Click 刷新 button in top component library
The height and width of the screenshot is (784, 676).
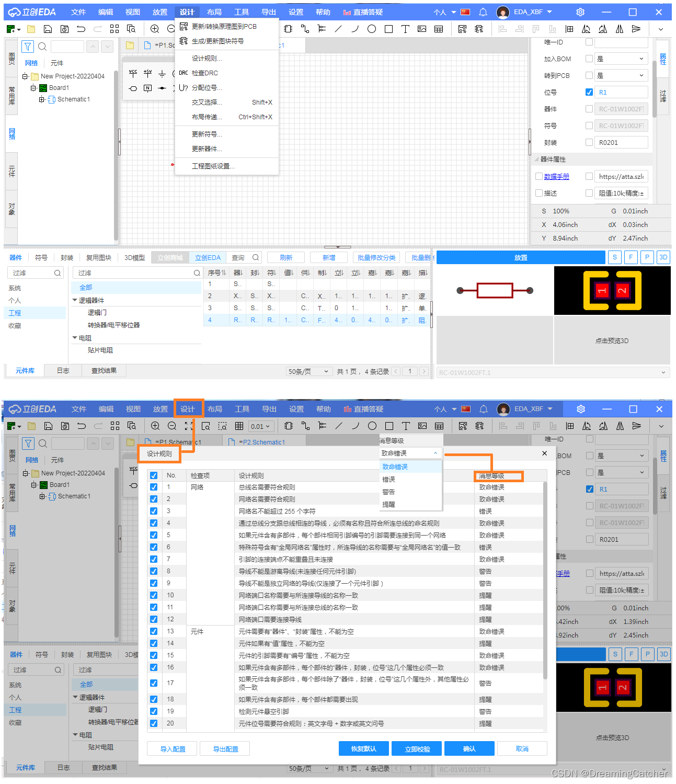[x=286, y=257]
